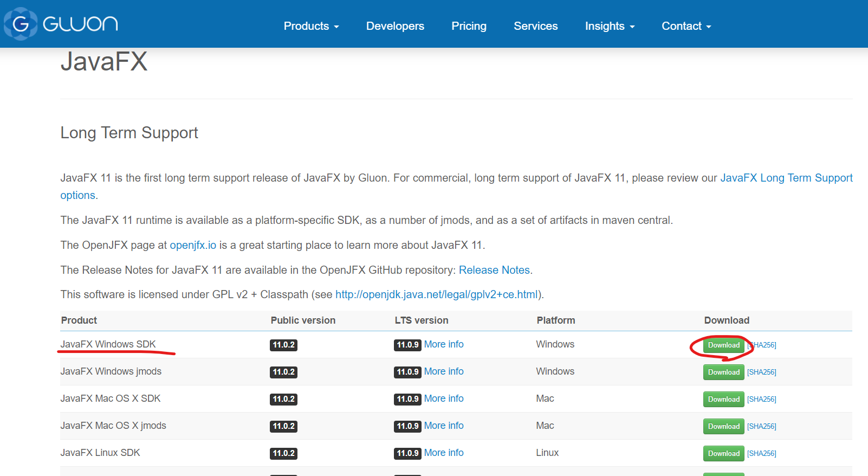
Task: Open More info for Mac OS X SDK
Action: click(x=444, y=398)
